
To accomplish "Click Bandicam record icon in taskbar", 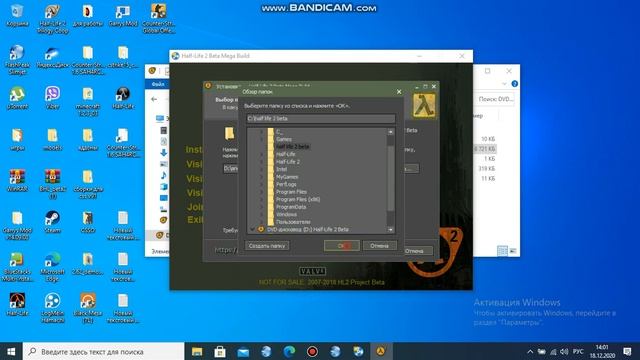I will [x=312, y=351].
